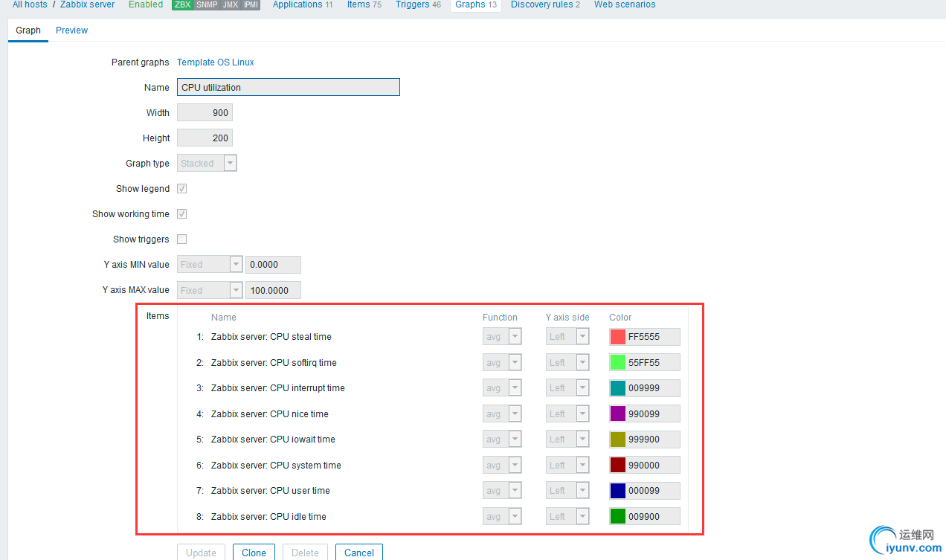The image size is (946, 560).
Task: Open the Triggers 46 tab
Action: coord(418,4)
